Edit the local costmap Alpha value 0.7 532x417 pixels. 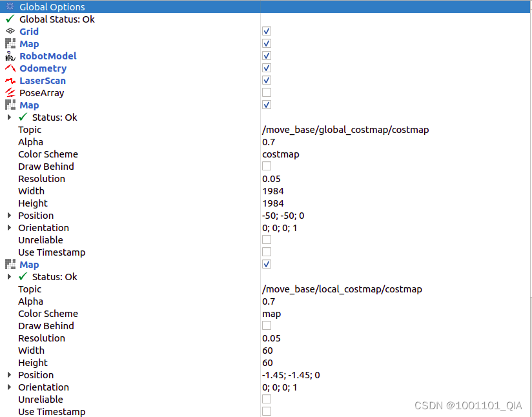coord(269,301)
